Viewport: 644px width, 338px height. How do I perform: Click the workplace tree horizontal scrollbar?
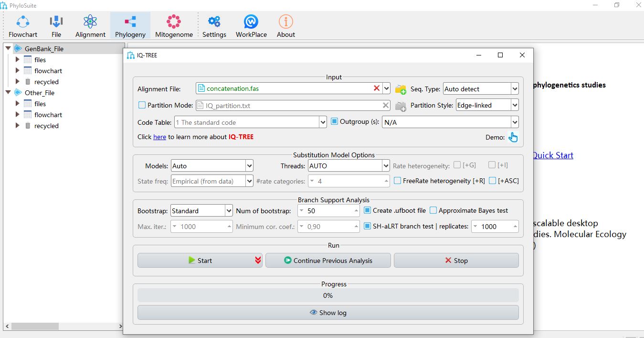click(35, 326)
